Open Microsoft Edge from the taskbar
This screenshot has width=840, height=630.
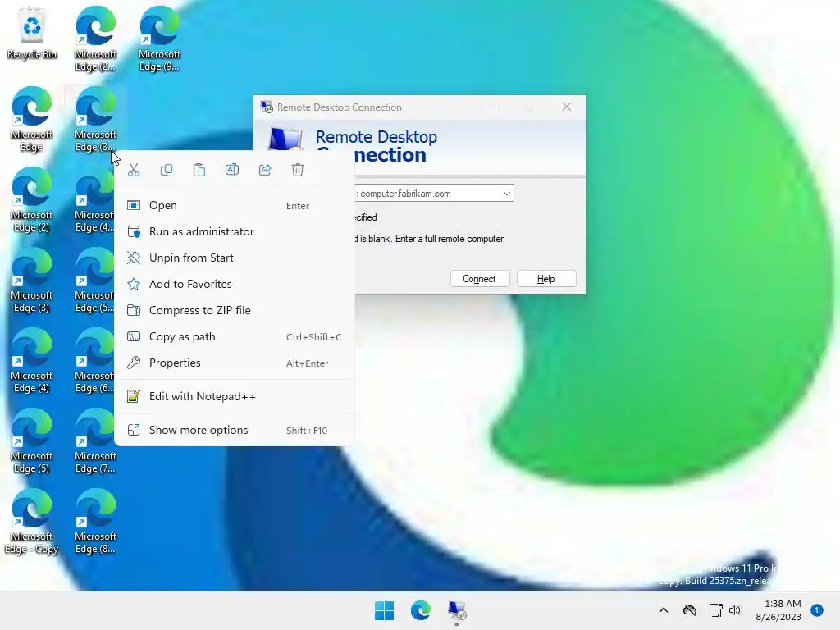coord(421,610)
